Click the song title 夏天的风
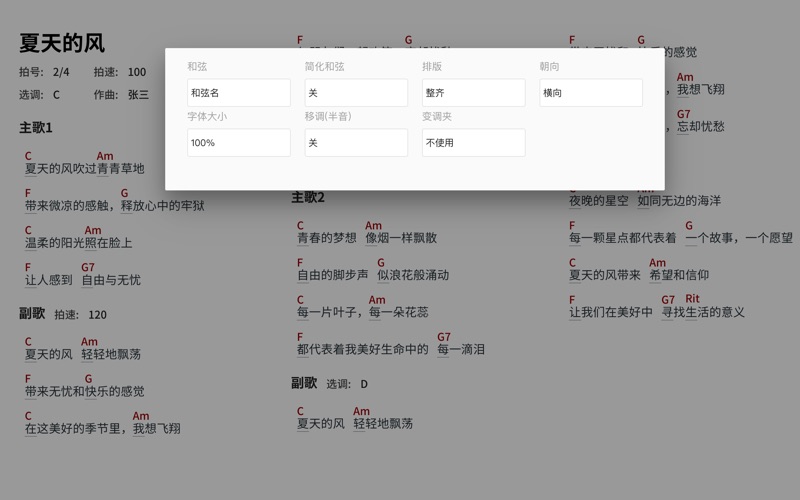The image size is (800, 500). 62,43
